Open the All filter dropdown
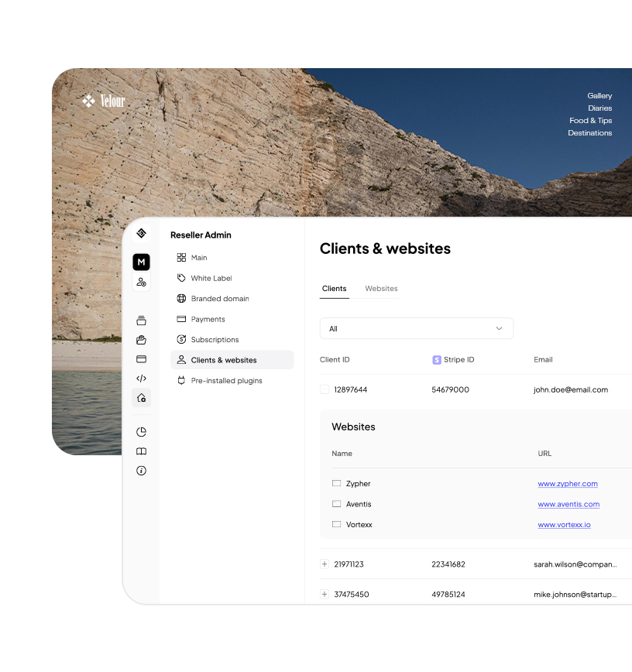Viewport: 632px width, 672px height. [x=417, y=328]
